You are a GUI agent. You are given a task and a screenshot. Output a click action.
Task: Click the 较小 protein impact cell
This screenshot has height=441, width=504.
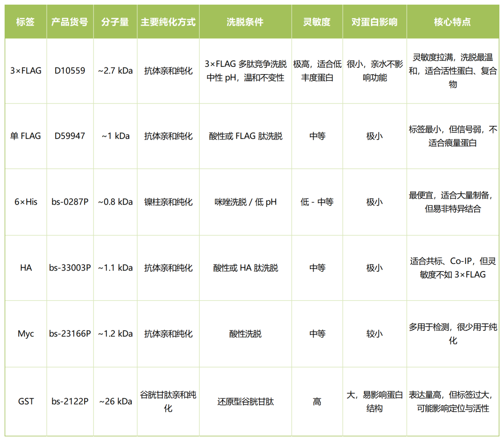coord(375,334)
